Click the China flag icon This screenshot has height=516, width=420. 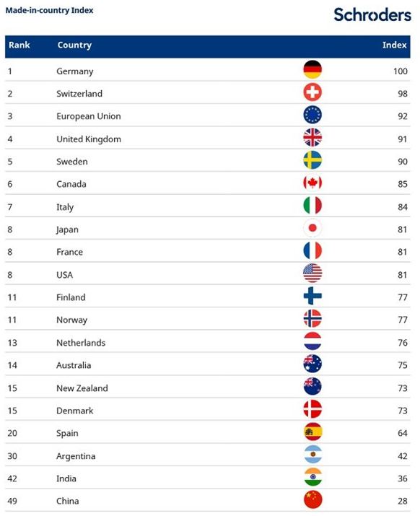[312, 500]
